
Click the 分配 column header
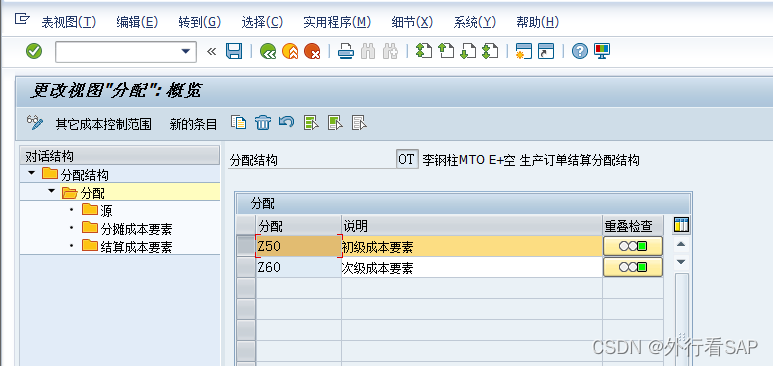pyautogui.click(x=299, y=225)
